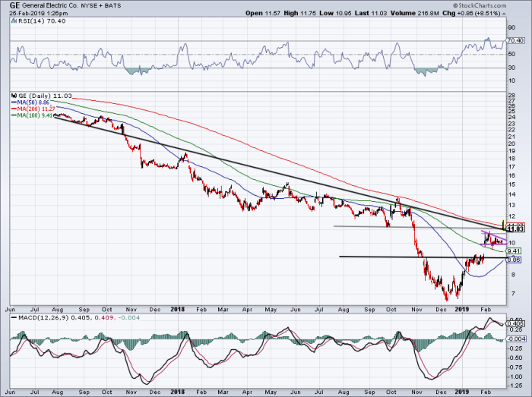Select the 8.86 price tag on axis
532x397 pixels.
point(515,260)
